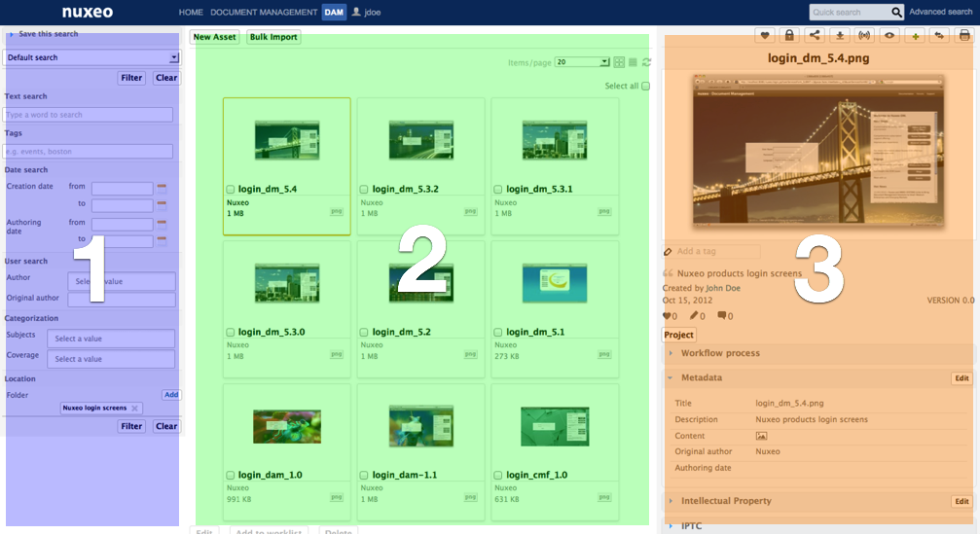Click the New Asset button
The width and height of the screenshot is (980, 535).
pyautogui.click(x=214, y=37)
